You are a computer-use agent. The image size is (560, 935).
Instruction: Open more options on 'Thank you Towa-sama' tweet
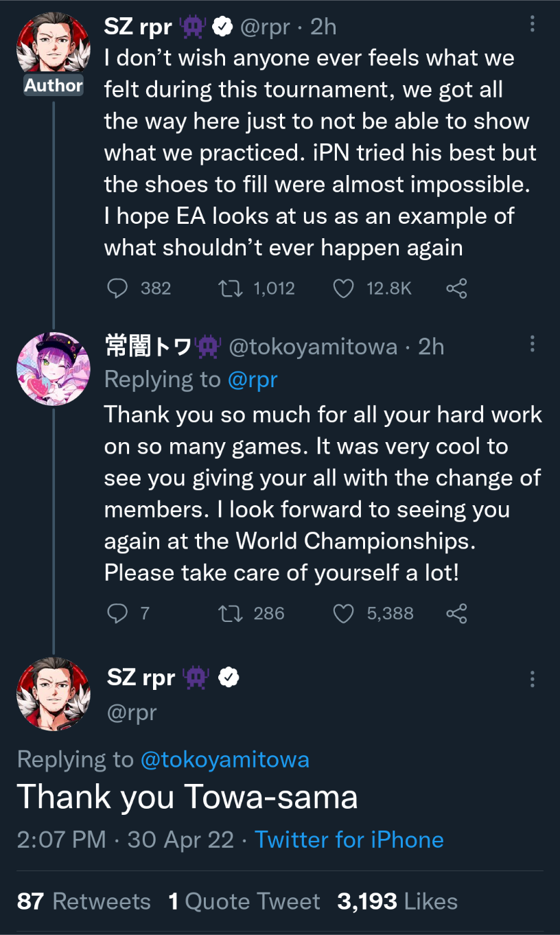pos(533,679)
